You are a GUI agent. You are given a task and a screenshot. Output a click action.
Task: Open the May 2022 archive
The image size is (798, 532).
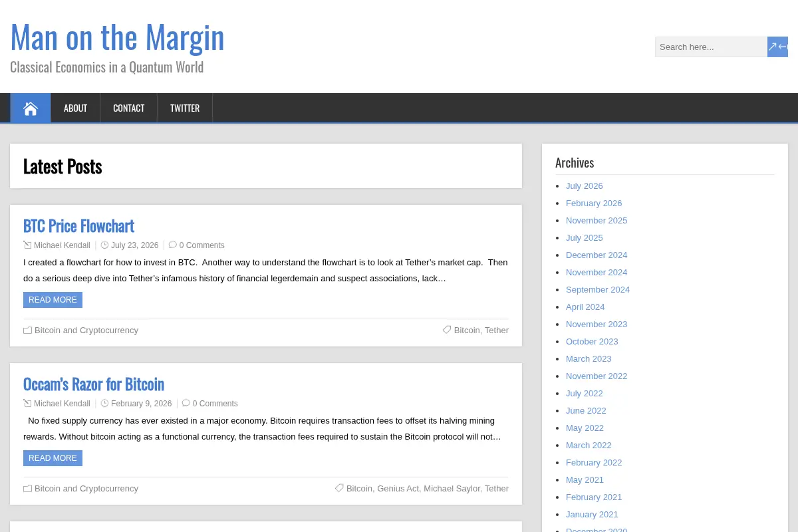(x=585, y=428)
